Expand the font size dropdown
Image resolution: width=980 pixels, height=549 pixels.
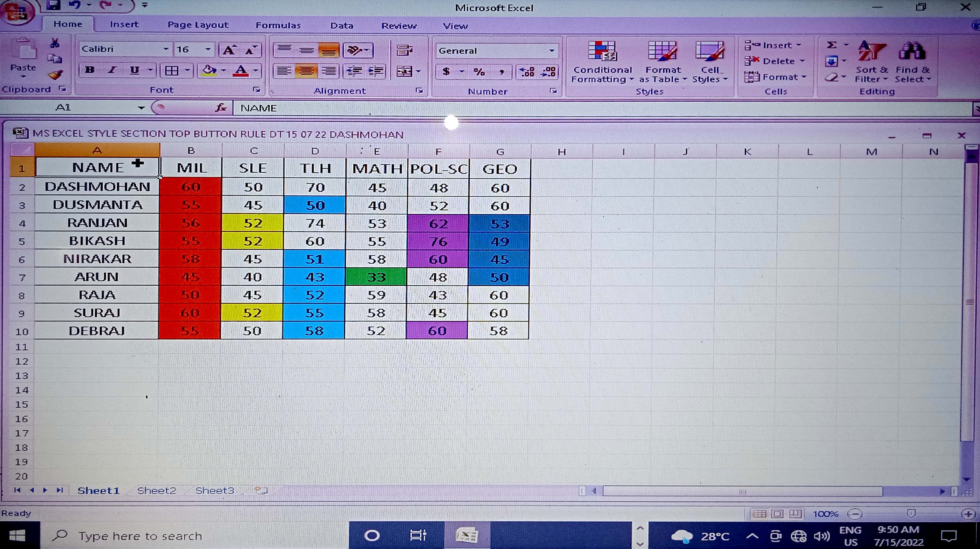click(208, 49)
